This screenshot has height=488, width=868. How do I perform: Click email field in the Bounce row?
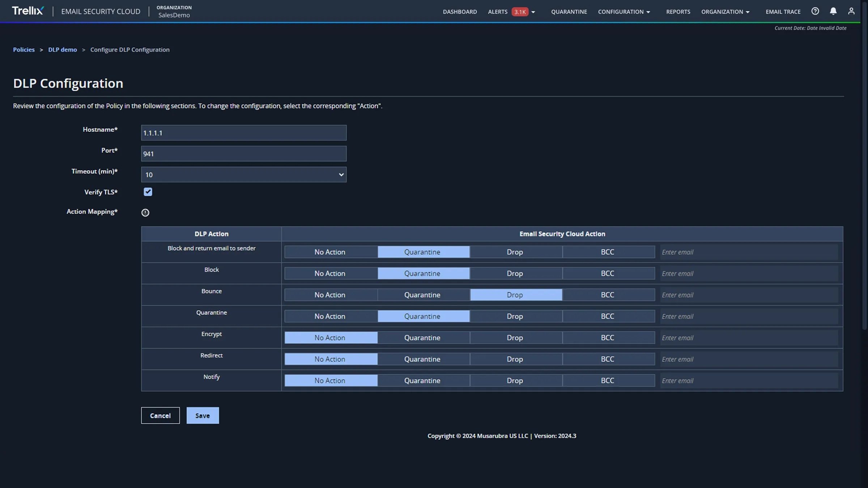click(749, 295)
